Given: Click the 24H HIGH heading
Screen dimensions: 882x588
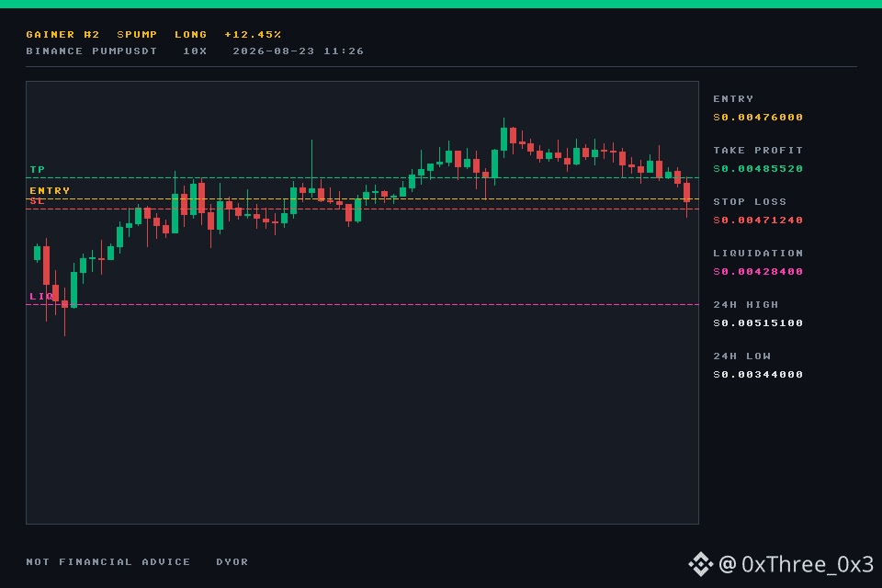Looking at the screenshot, I should pos(745,304).
